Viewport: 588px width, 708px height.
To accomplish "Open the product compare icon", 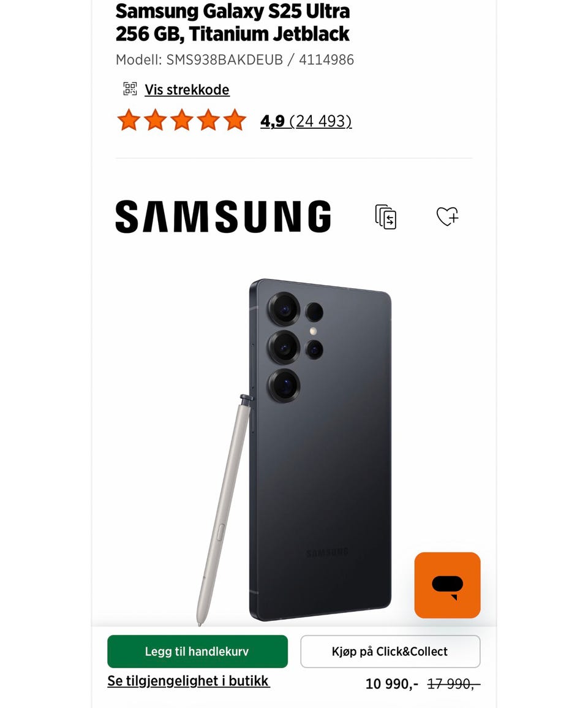I will pos(386,217).
